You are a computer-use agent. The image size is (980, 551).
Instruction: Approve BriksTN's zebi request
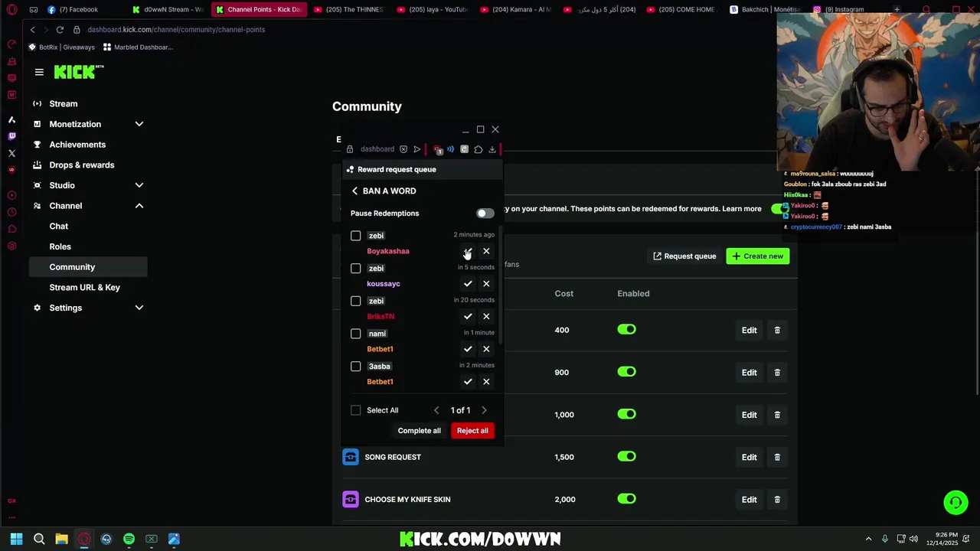click(468, 316)
